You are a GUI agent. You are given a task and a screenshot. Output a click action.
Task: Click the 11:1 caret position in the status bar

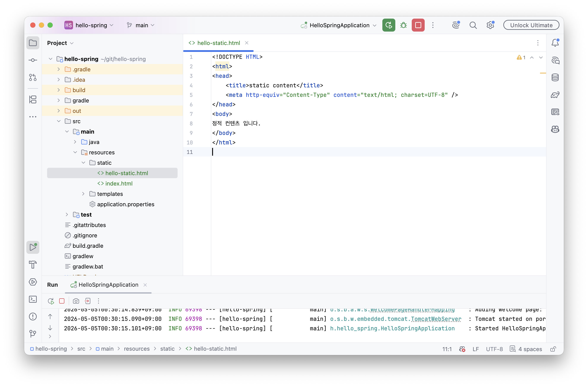pyautogui.click(x=447, y=349)
